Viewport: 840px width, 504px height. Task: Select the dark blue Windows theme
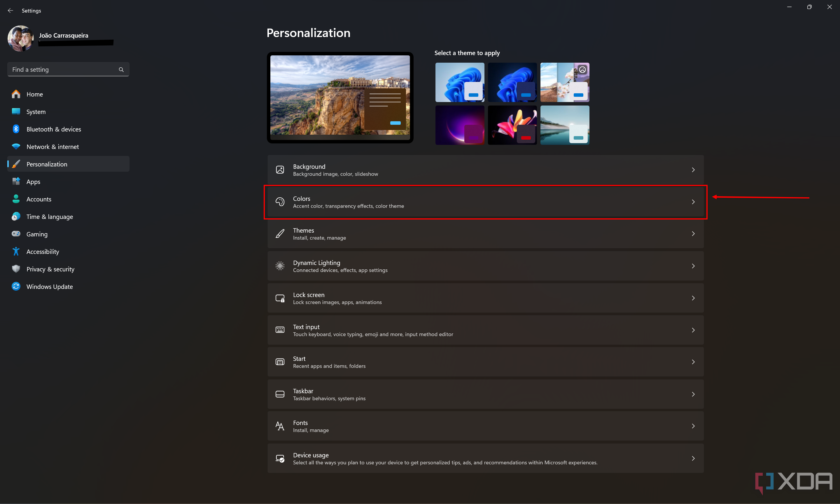[512, 80]
